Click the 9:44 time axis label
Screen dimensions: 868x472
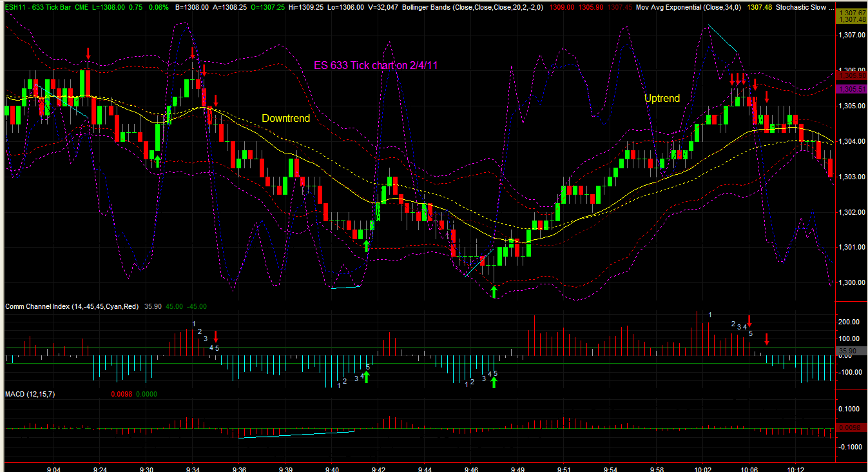[x=425, y=470]
